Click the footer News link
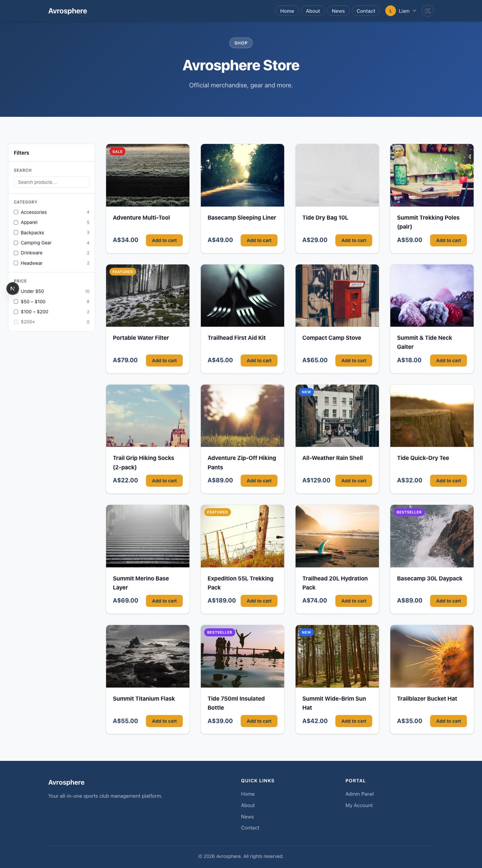 tap(247, 817)
